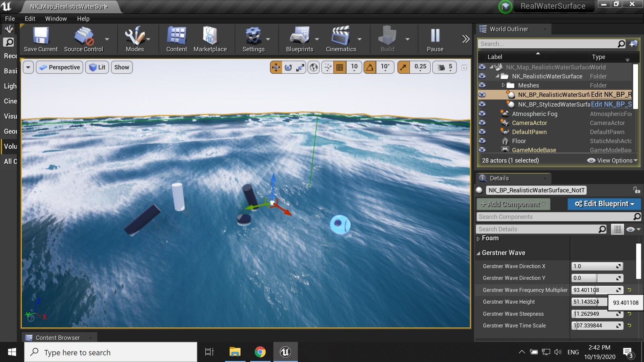
Task: Expand the Foam category in Details
Action: click(478, 238)
